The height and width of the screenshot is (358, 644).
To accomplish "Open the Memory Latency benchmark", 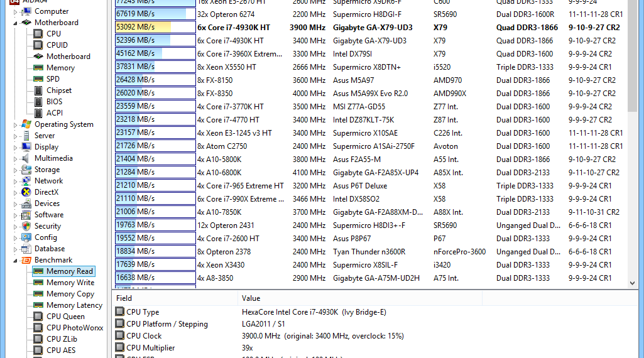I will tap(74, 305).
